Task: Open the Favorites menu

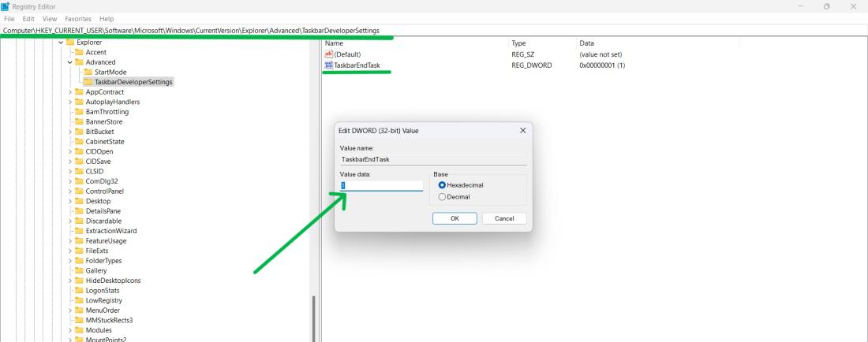Action: coord(78,19)
